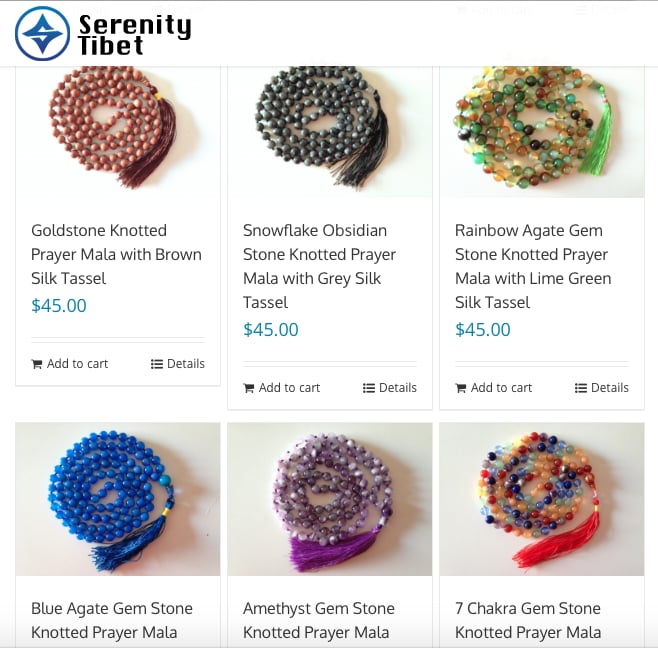Open the 7 Chakra Gem Stone Mala title

[528, 620]
